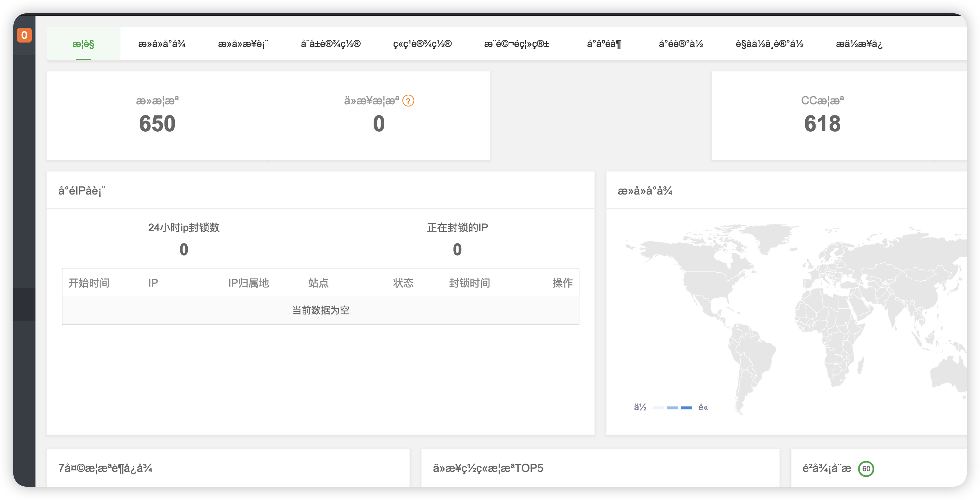Click the 0 under 24小时ip封锁数

184,250
